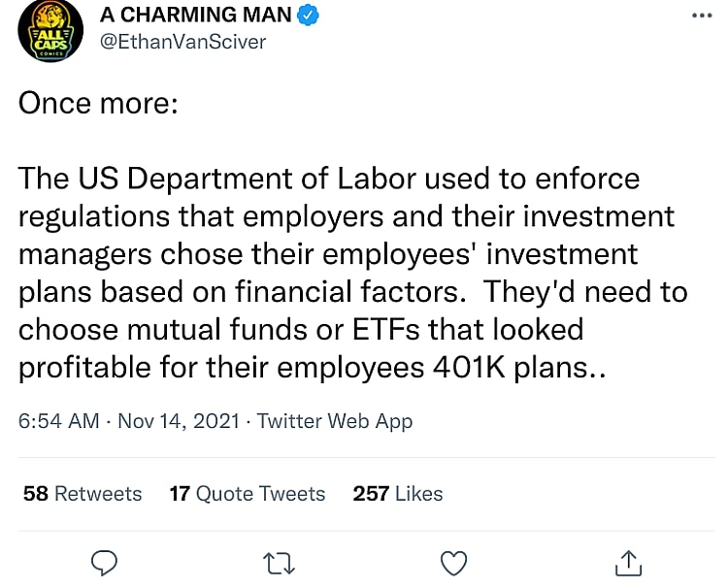This screenshot has width=728, height=588.
Task: Click the Share upload icon
Action: 628,562
